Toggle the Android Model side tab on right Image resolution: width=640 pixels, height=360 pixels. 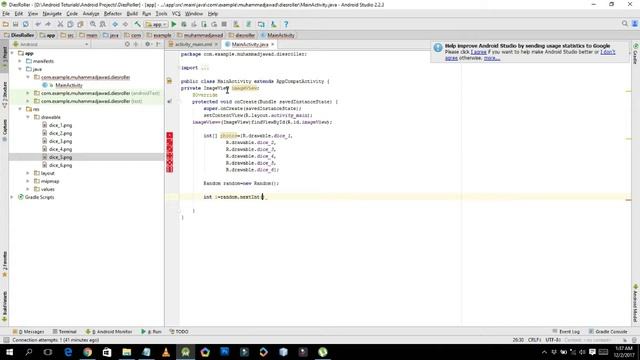pyautogui.click(x=636, y=303)
